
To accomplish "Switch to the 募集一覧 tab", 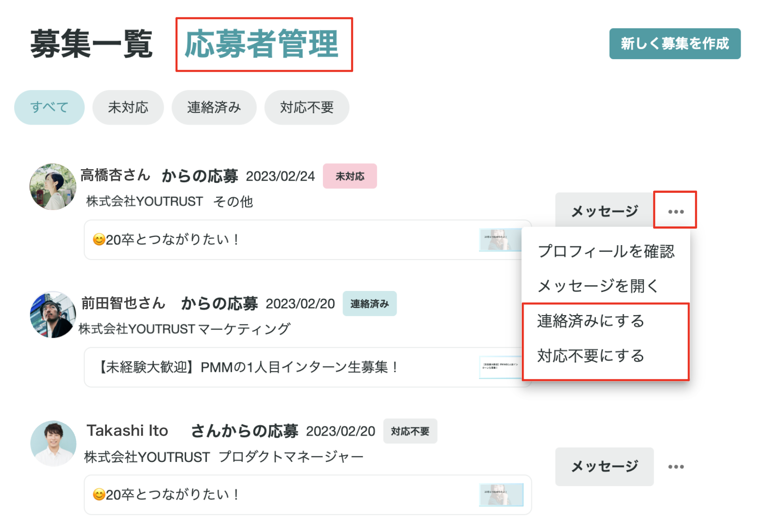I will click(x=91, y=44).
